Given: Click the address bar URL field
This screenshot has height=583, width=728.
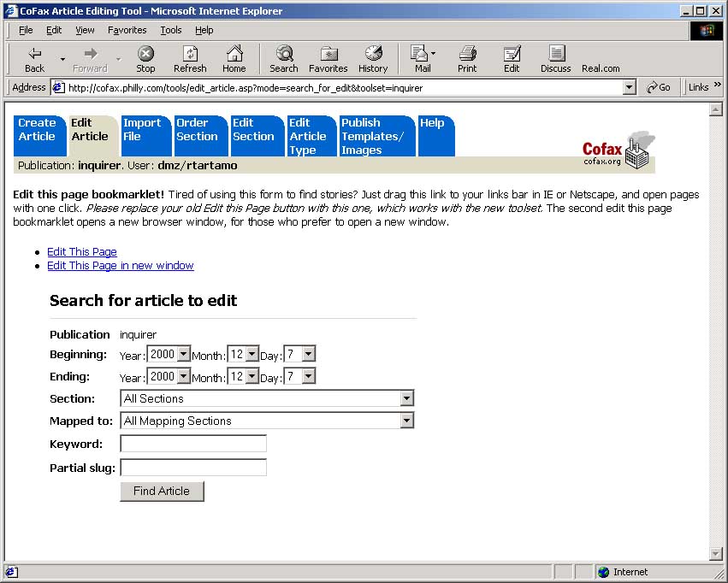Looking at the screenshot, I should pos(345,88).
